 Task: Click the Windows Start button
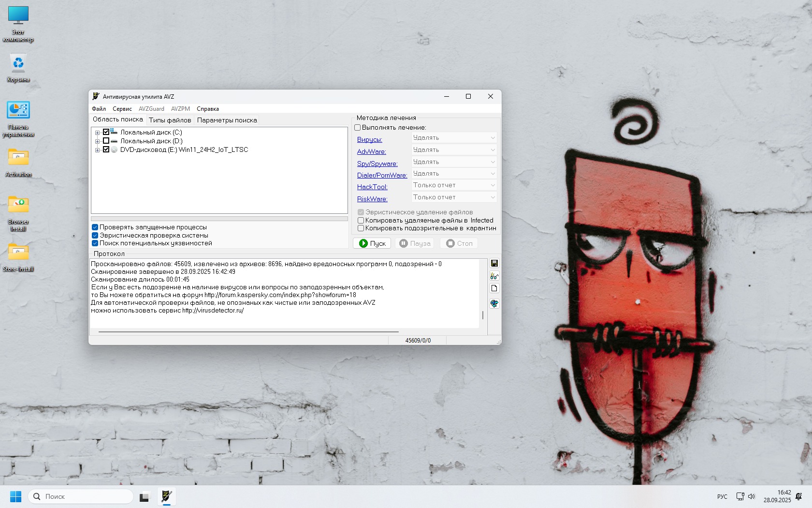[x=15, y=496]
